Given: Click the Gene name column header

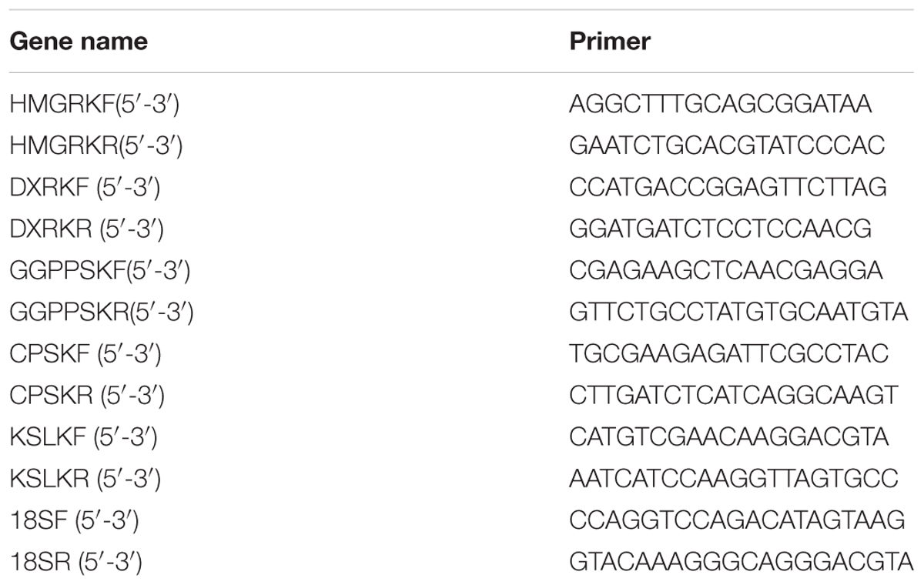Looking at the screenshot, I should pyautogui.click(x=78, y=41).
